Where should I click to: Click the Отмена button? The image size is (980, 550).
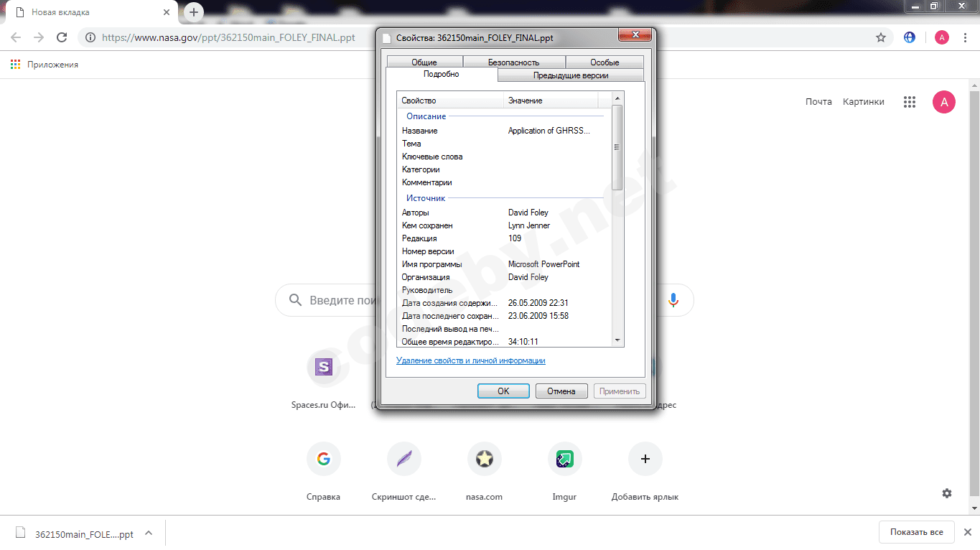561,391
